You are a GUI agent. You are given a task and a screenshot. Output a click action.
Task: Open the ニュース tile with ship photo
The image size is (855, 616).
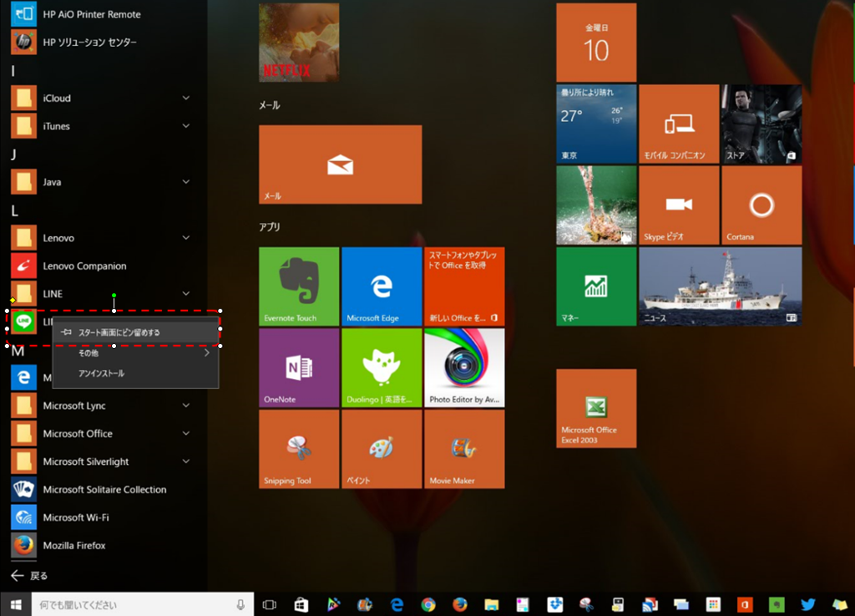pyautogui.click(x=721, y=286)
